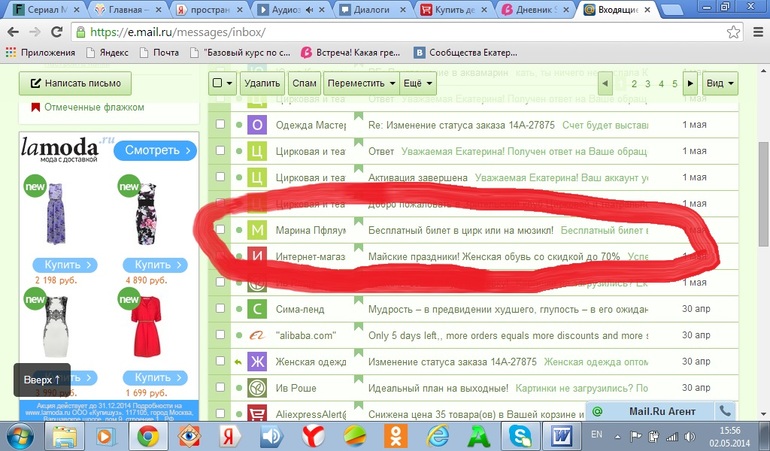The image size is (770, 451).
Task: Click the Спам button
Action: coord(304,84)
